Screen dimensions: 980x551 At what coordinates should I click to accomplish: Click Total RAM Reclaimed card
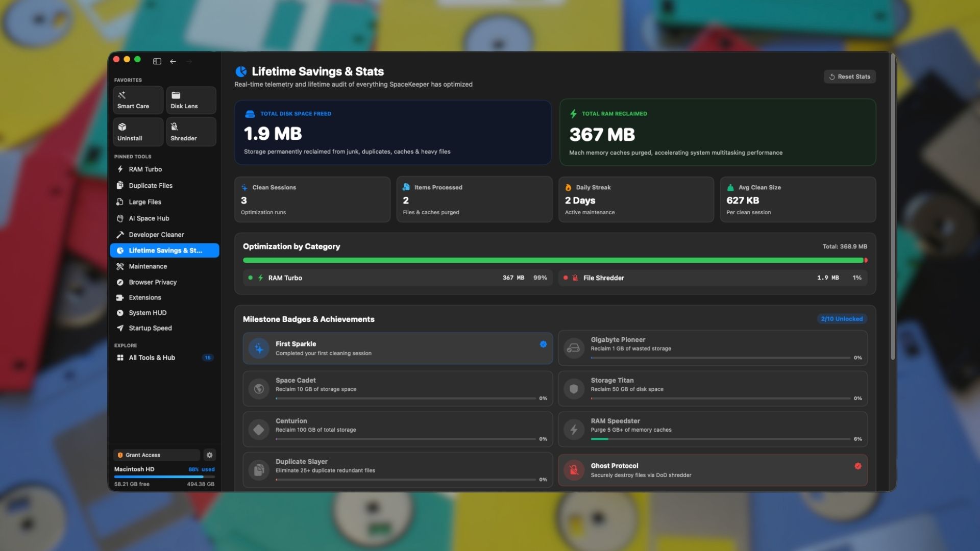pyautogui.click(x=718, y=132)
